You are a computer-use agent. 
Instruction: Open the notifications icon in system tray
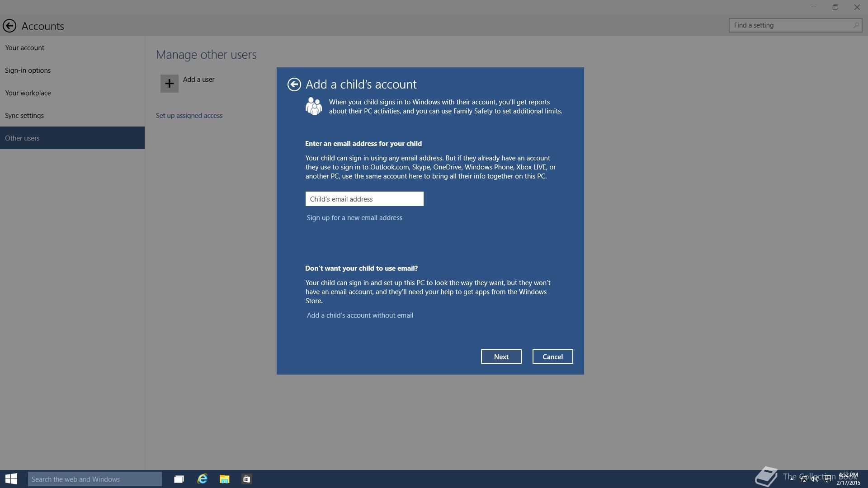[x=827, y=479]
